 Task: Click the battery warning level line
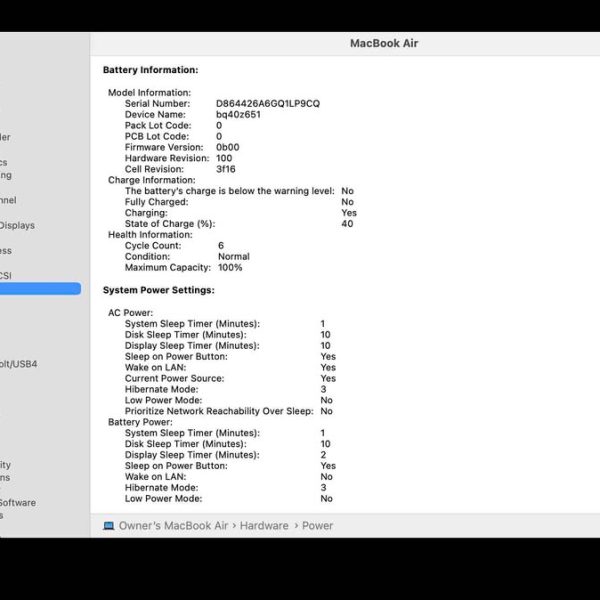point(230,191)
